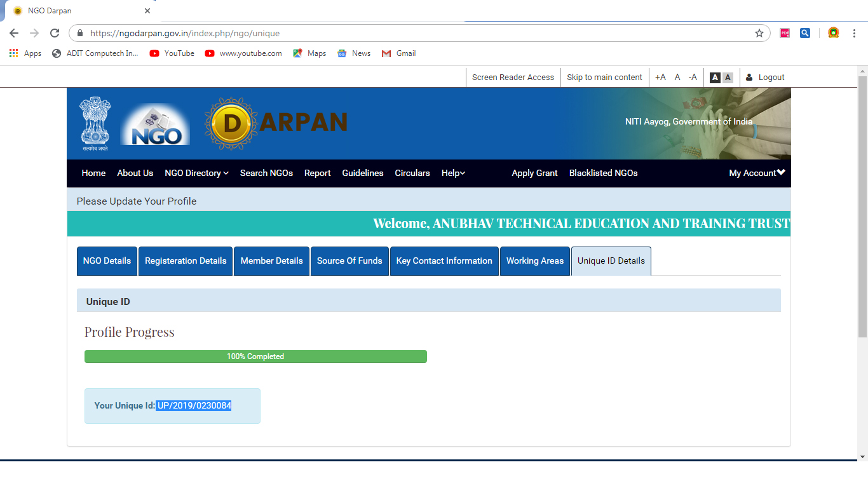Click Apply Grant in navigation
This screenshot has height=488, width=868.
point(534,173)
